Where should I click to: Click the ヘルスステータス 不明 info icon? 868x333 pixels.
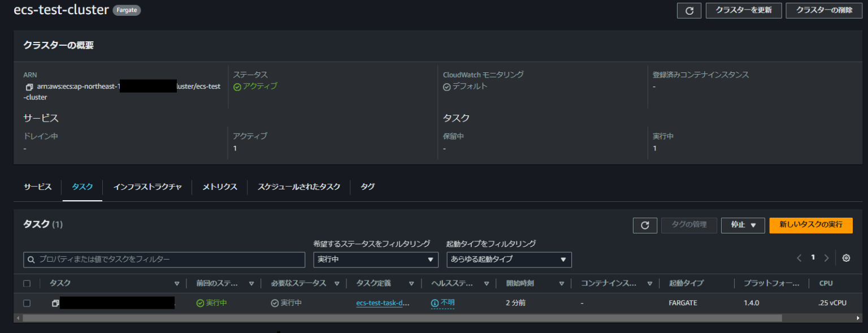[x=433, y=302]
